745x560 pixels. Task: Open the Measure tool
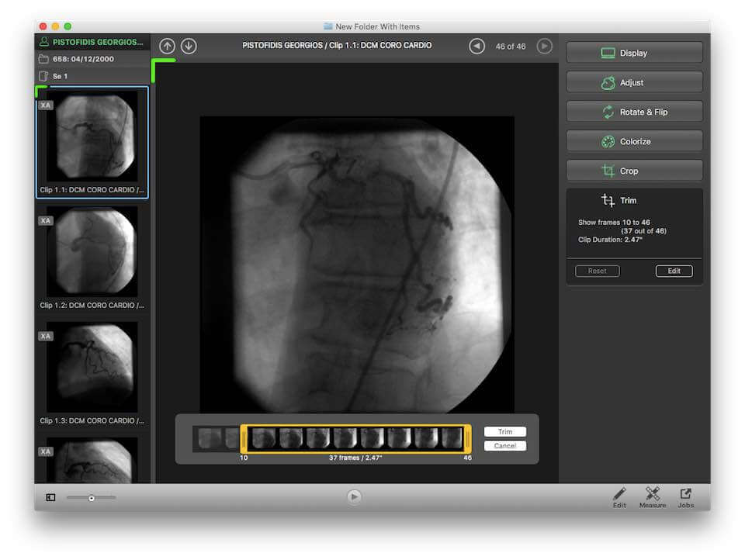[x=653, y=496]
